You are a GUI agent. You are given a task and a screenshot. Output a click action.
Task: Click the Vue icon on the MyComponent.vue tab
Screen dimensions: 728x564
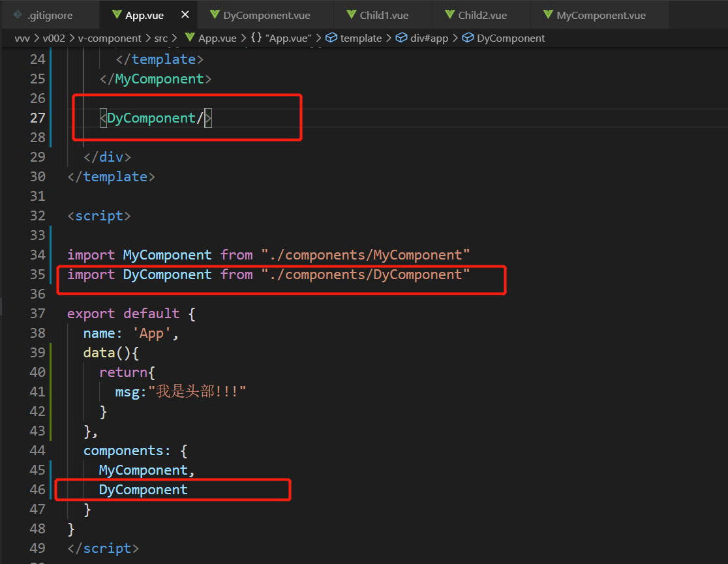tap(548, 15)
